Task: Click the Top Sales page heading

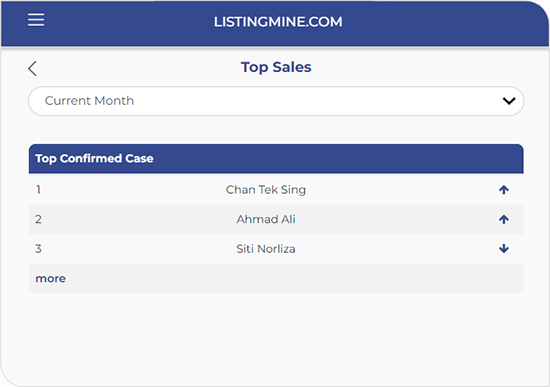Action: [x=276, y=67]
